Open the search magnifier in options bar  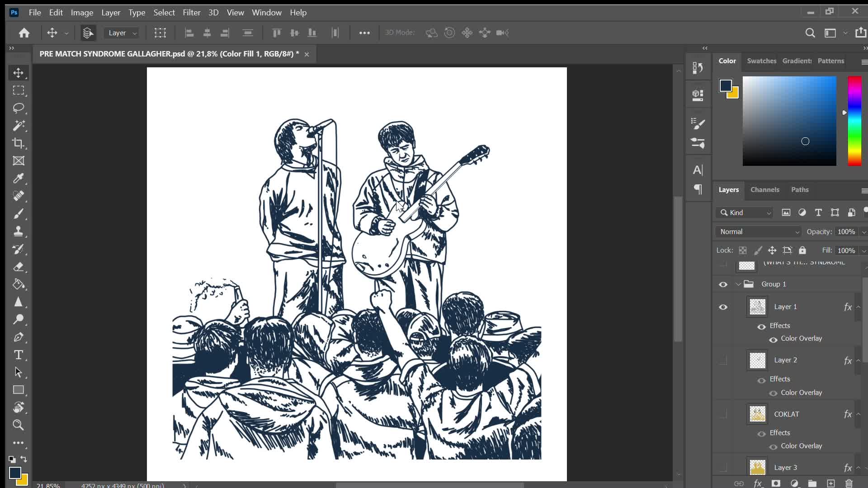810,33
